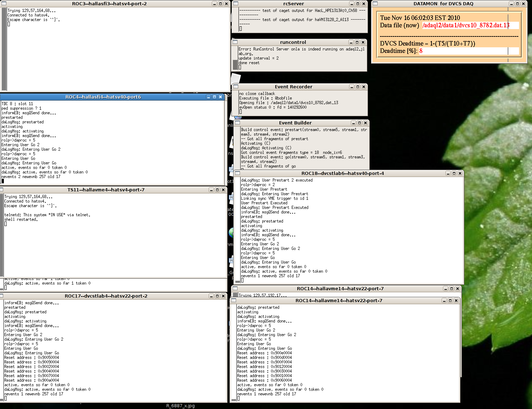Minimize the TS11 hallavme4 window
This screenshot has width=532, height=409.
(x=211, y=190)
